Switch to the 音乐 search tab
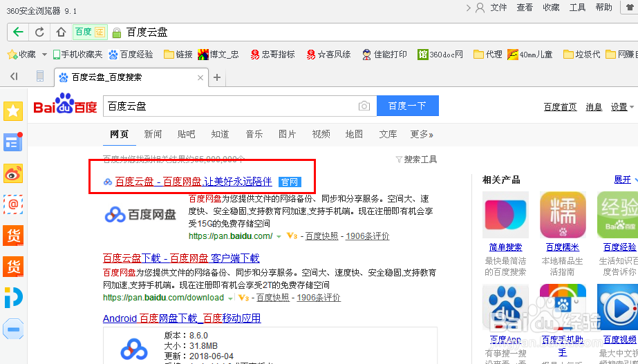The width and height of the screenshot is (638, 364). (254, 134)
